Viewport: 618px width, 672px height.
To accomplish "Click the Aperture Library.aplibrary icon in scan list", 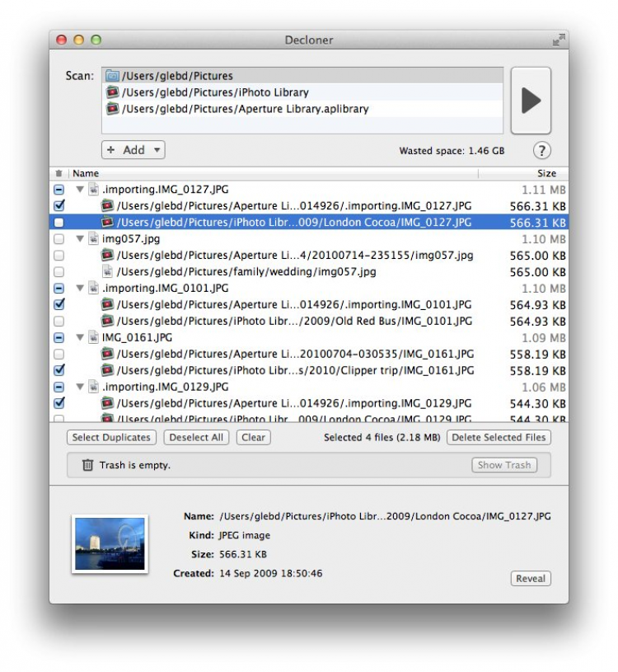I will (112, 109).
